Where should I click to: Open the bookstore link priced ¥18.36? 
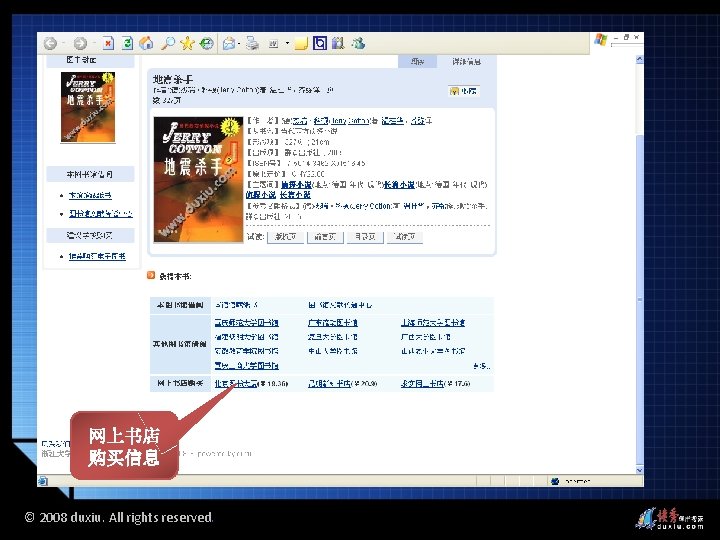click(x=236, y=383)
